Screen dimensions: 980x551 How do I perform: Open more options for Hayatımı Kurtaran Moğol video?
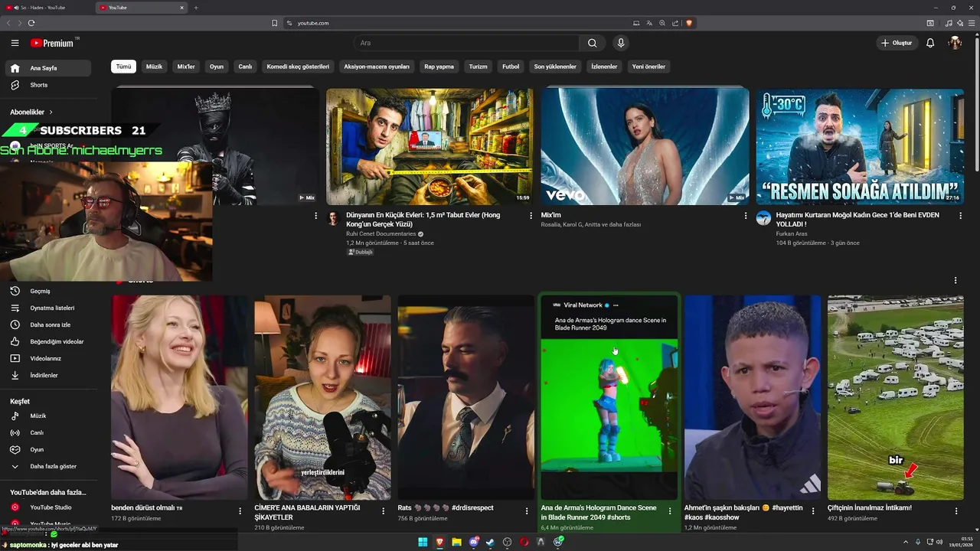960,216
